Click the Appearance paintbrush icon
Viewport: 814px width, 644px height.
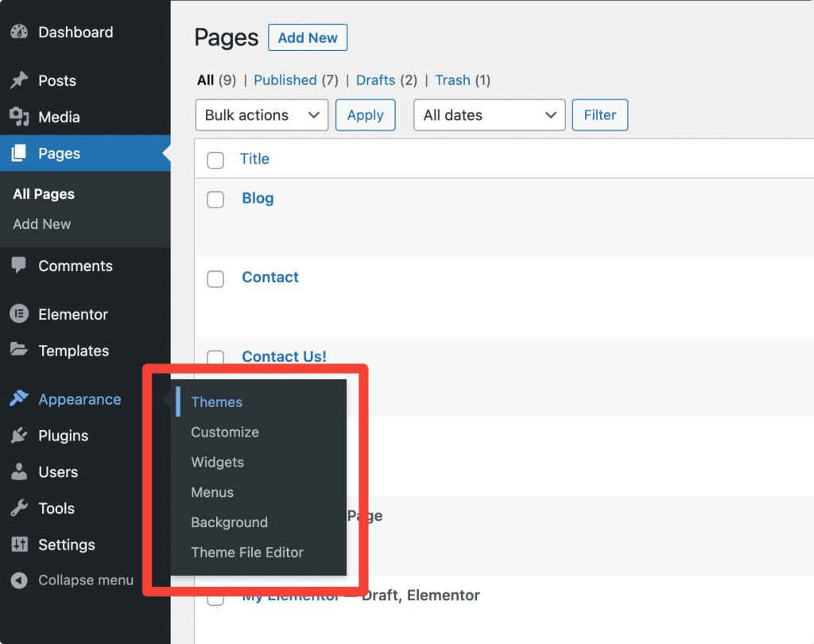[x=19, y=398]
